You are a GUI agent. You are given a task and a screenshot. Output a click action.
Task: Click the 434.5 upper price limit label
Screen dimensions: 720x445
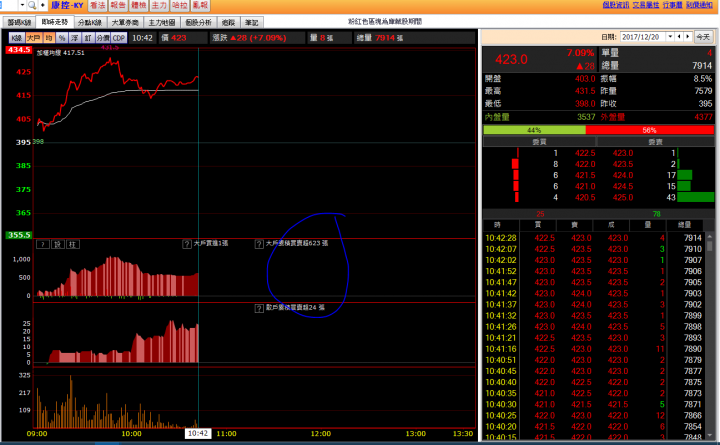point(18,50)
